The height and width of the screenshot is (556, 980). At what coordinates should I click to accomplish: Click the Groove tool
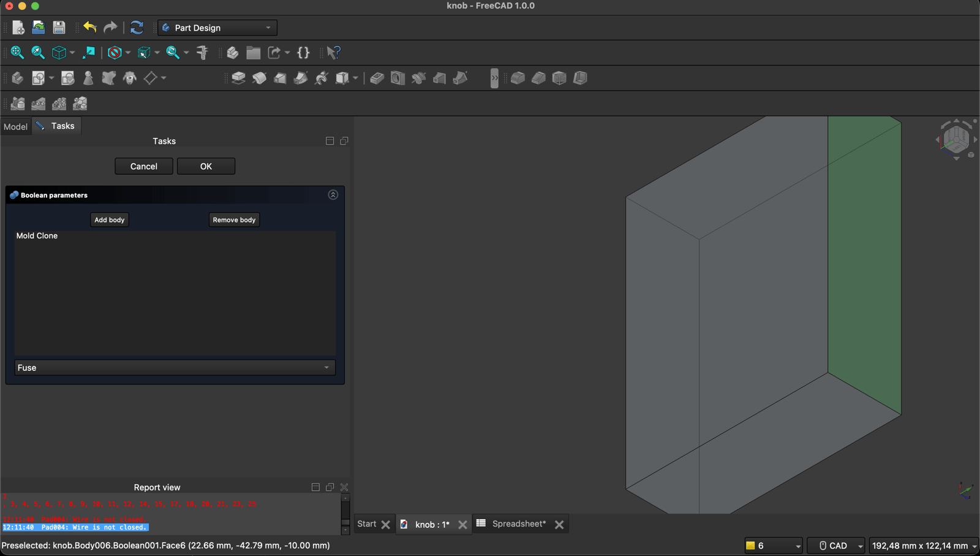pyautogui.click(x=419, y=78)
